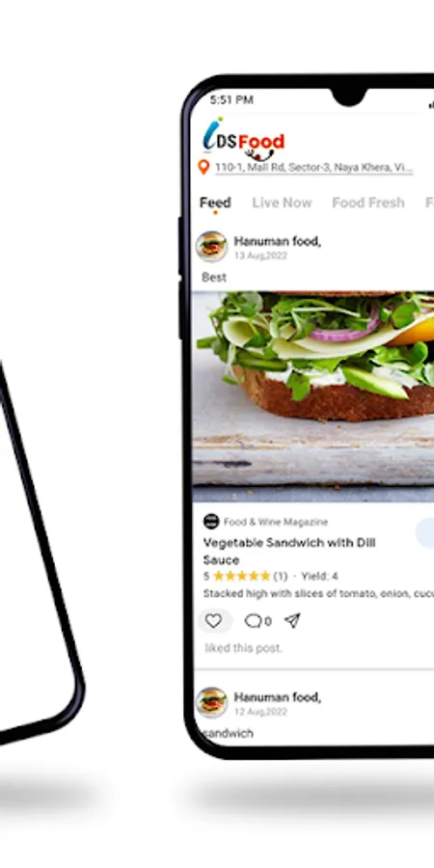Tap the five-star rating row

(x=270, y=577)
